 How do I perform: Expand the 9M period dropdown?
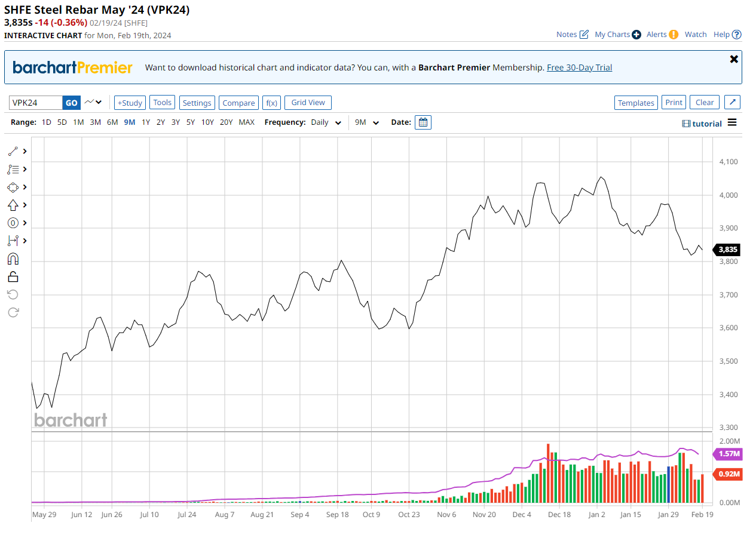tap(367, 122)
